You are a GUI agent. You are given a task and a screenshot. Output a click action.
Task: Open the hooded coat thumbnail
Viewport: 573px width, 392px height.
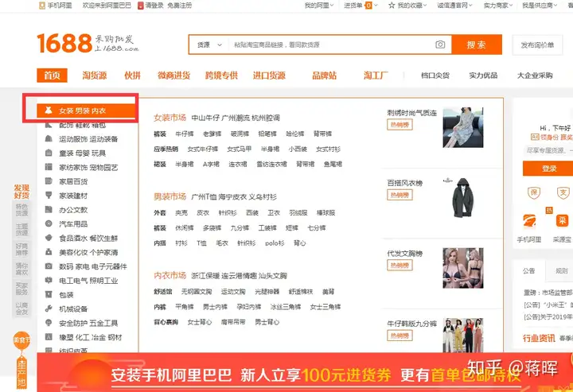(x=463, y=198)
